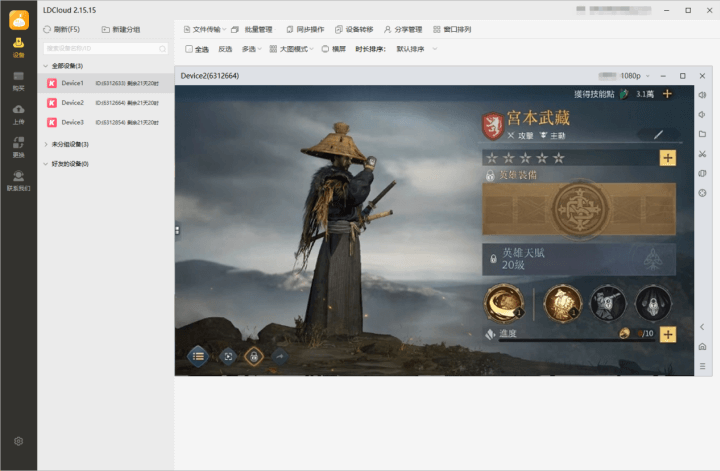Open 窗口排列 window arrangement
720x471 pixels.
tap(452, 29)
